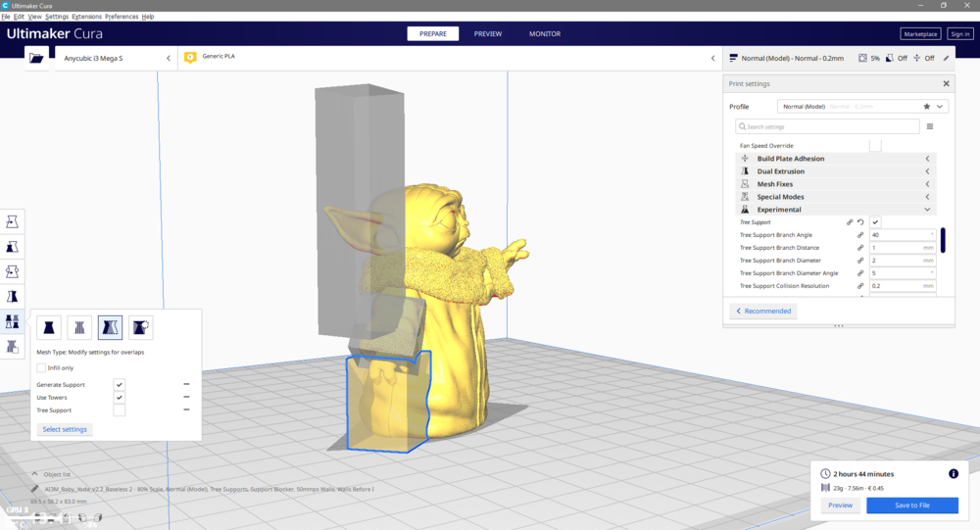Uncheck Generate Support in per-model panel

[120, 384]
